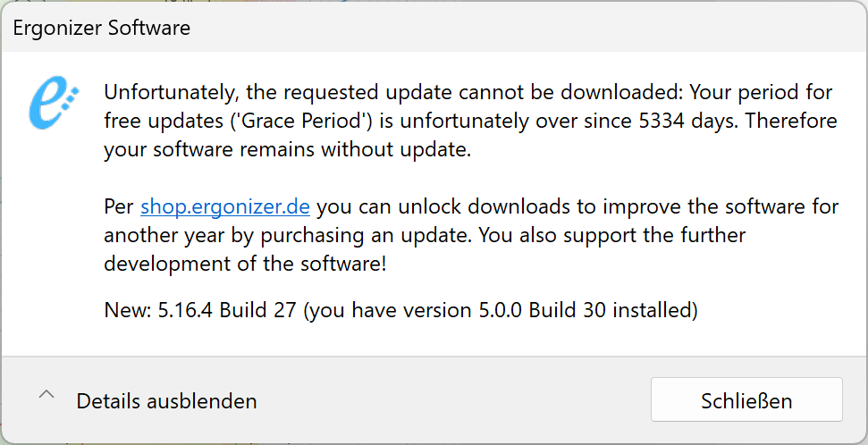
Task: Click 'your software remains without update' line
Action: 287,149
